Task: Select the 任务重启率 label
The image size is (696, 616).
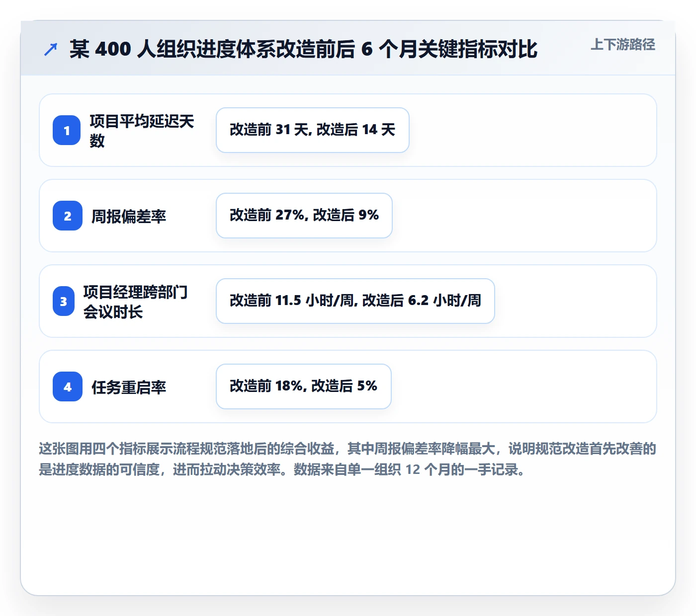Action: tap(129, 387)
